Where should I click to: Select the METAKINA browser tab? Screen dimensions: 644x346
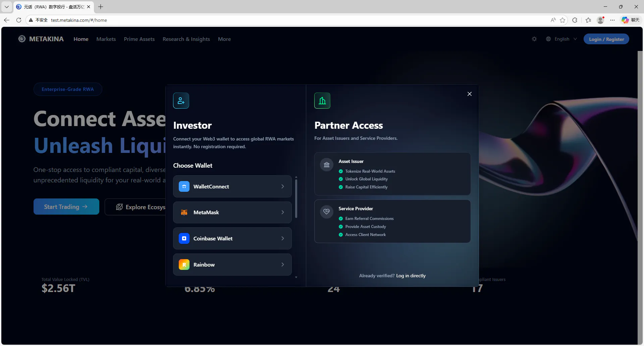pyautogui.click(x=54, y=7)
